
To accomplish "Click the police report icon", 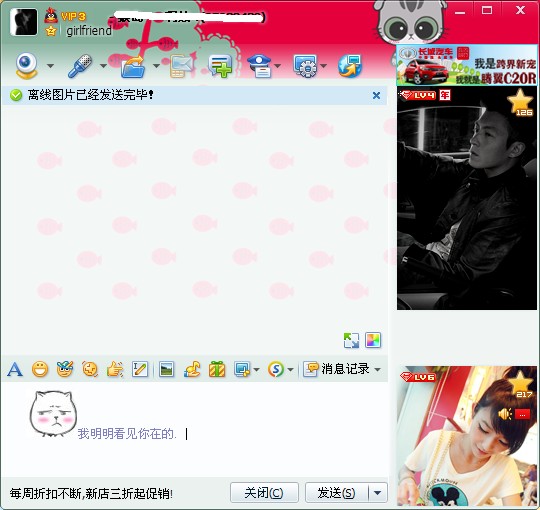I will (260, 66).
